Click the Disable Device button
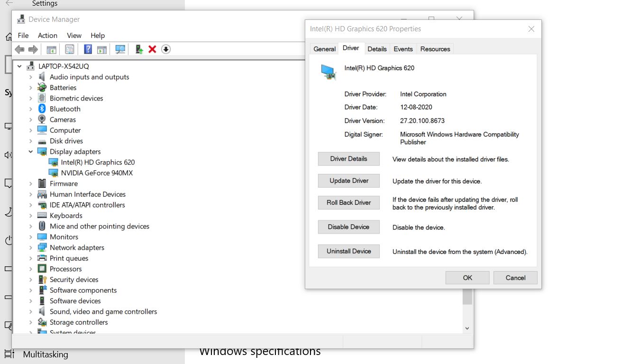Screen dimensions: 630x364 (x=349, y=227)
